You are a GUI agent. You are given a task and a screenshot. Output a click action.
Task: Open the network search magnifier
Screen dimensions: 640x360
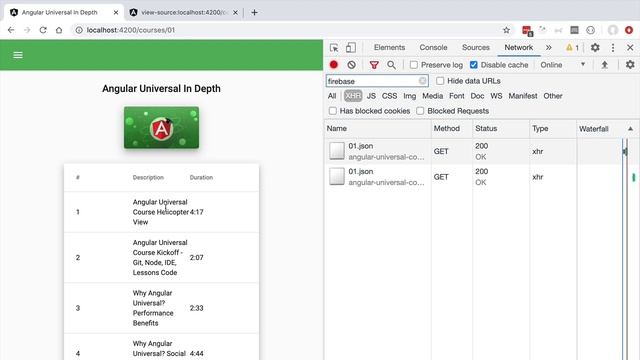[x=391, y=65]
